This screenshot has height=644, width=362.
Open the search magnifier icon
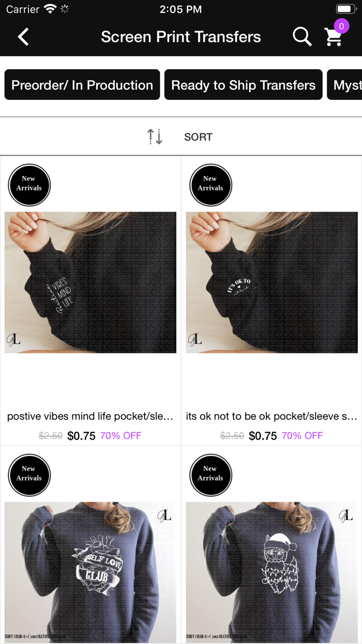(302, 37)
